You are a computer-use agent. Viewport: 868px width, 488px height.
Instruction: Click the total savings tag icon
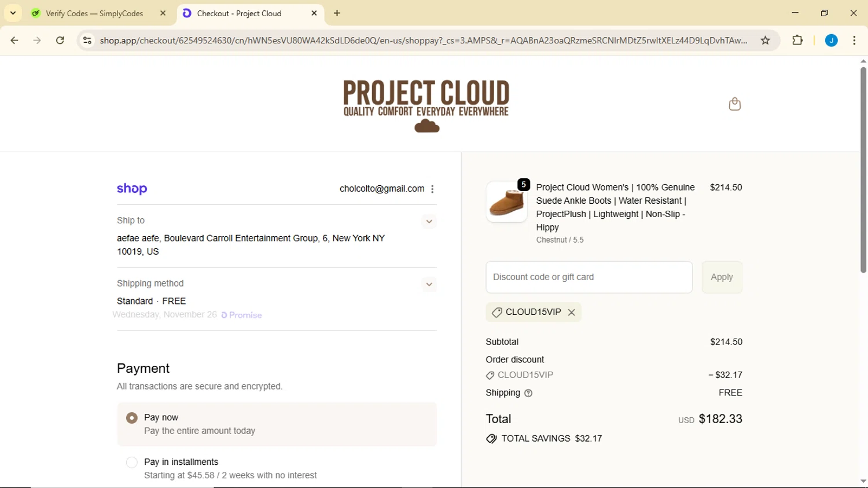point(491,439)
